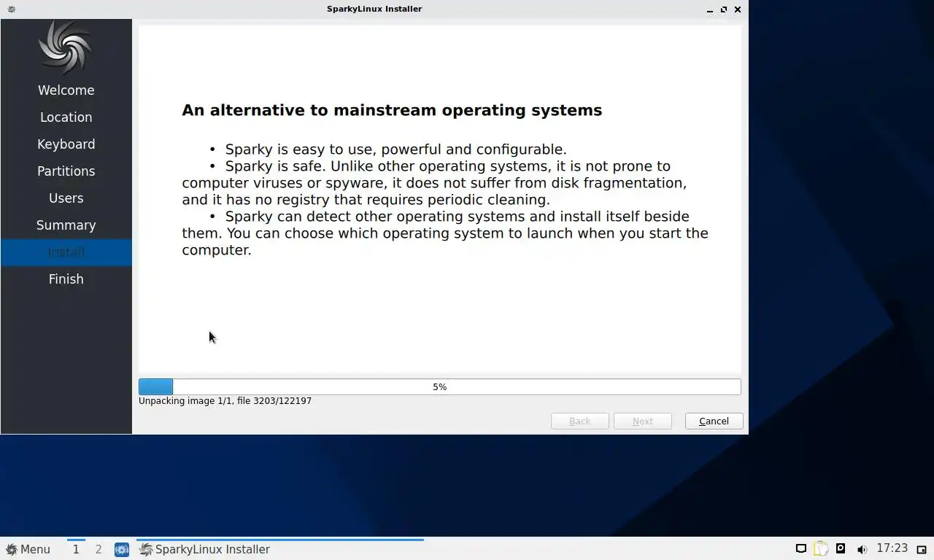Switch to workspace 2
The width and height of the screenshot is (934, 560).
99,549
